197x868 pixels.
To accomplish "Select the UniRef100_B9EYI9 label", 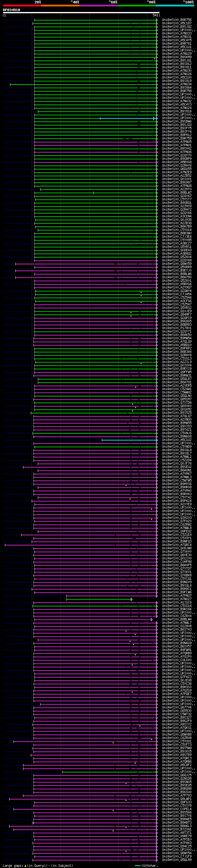I will tap(177, 369).
